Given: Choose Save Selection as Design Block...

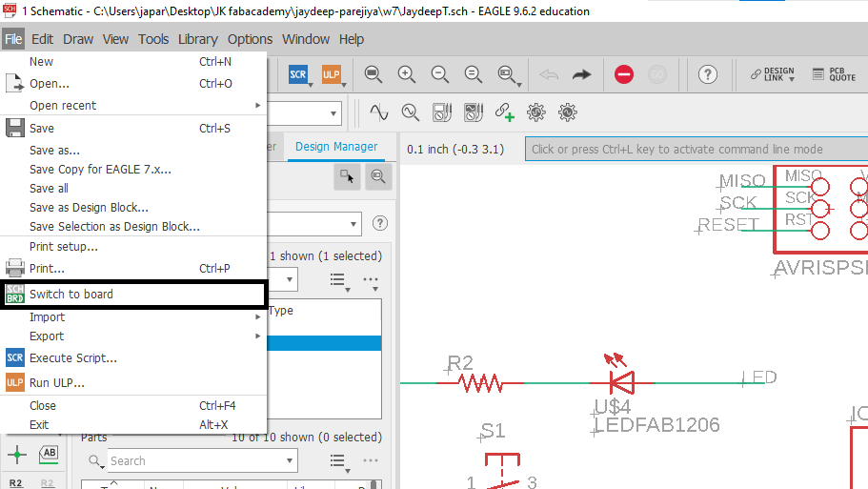Looking at the screenshot, I should (133, 227).
